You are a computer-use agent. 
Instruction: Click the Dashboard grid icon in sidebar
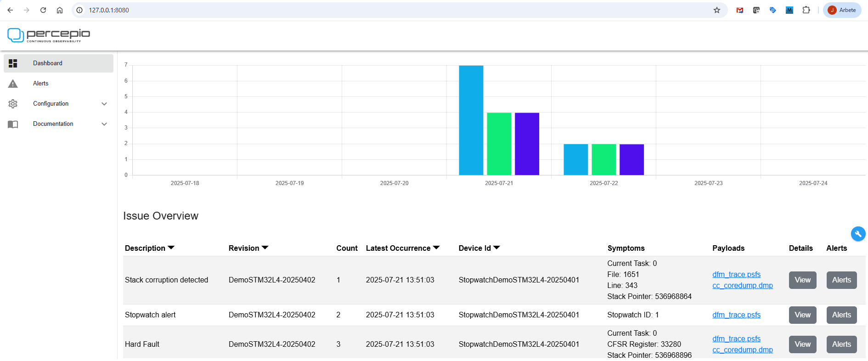coord(13,63)
